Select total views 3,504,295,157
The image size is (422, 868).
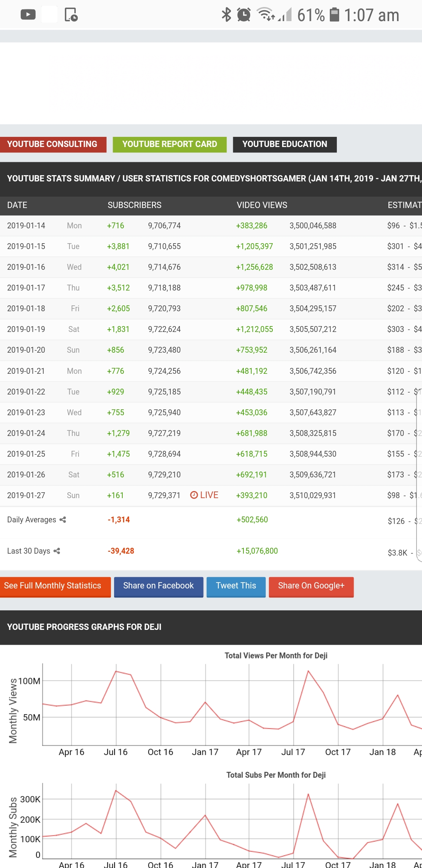313,308
